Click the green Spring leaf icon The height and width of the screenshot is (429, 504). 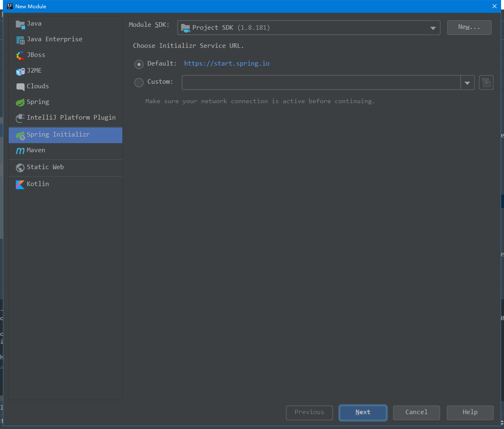click(x=20, y=102)
